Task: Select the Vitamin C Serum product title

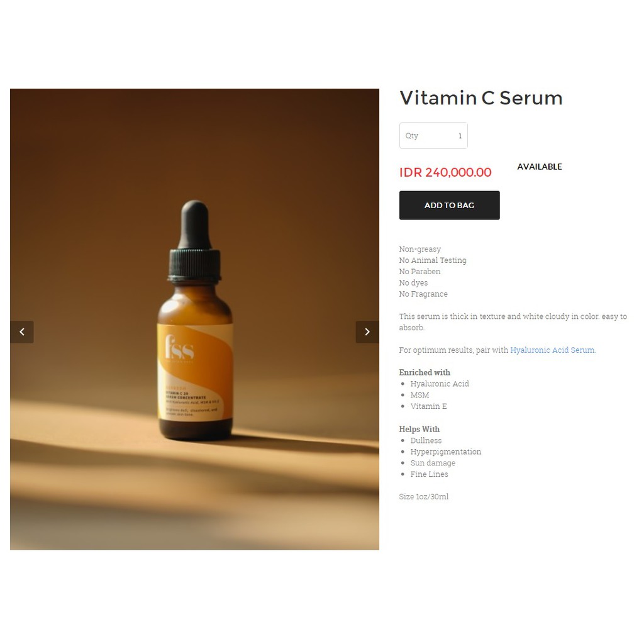Action: pyautogui.click(x=481, y=97)
